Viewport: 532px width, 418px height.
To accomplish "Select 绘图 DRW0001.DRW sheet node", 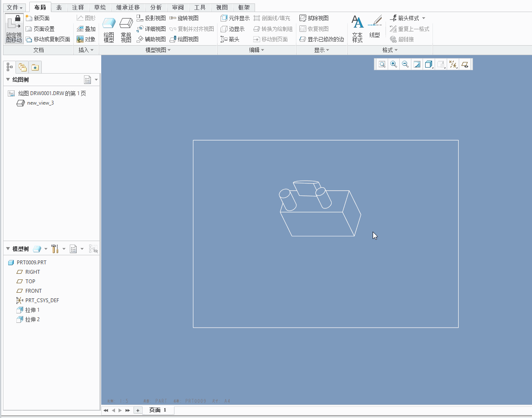I will click(47, 93).
